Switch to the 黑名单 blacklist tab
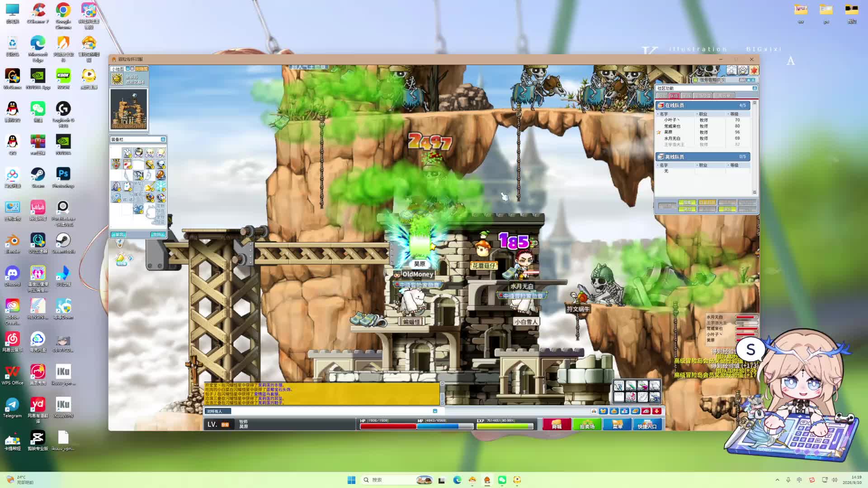Screen dimensions: 868x488 pos(724,96)
